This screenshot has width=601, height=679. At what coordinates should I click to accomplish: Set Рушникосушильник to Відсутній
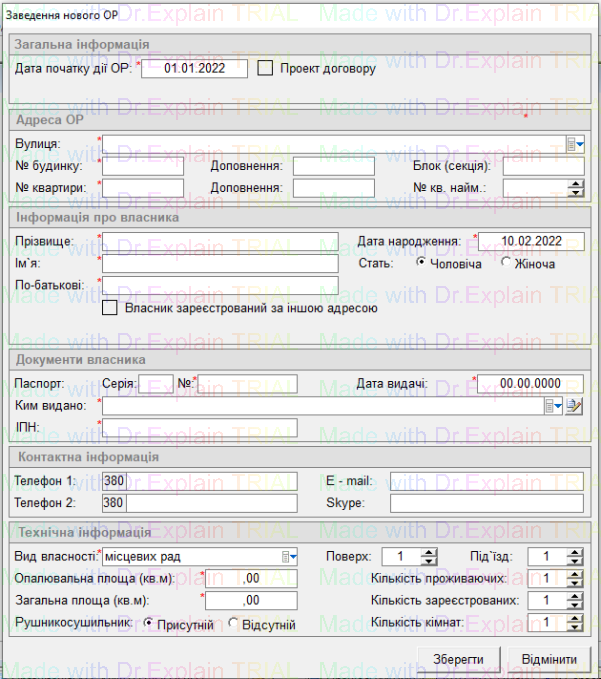click(234, 624)
